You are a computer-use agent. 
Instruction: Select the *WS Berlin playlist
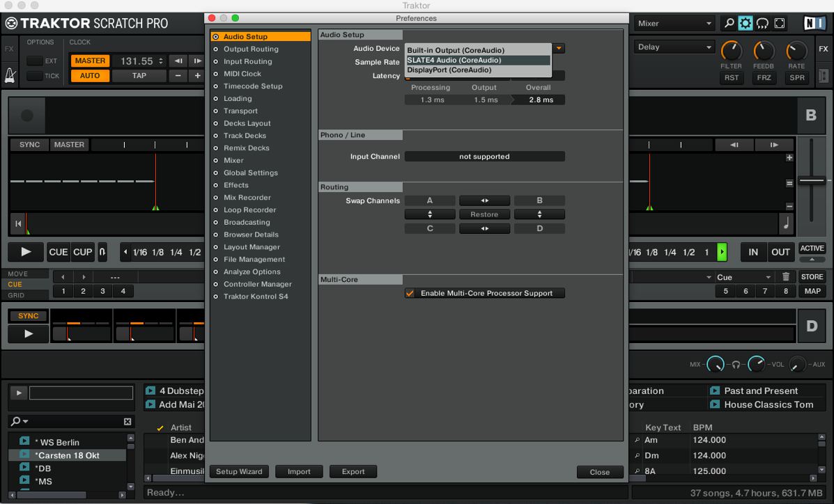point(59,442)
